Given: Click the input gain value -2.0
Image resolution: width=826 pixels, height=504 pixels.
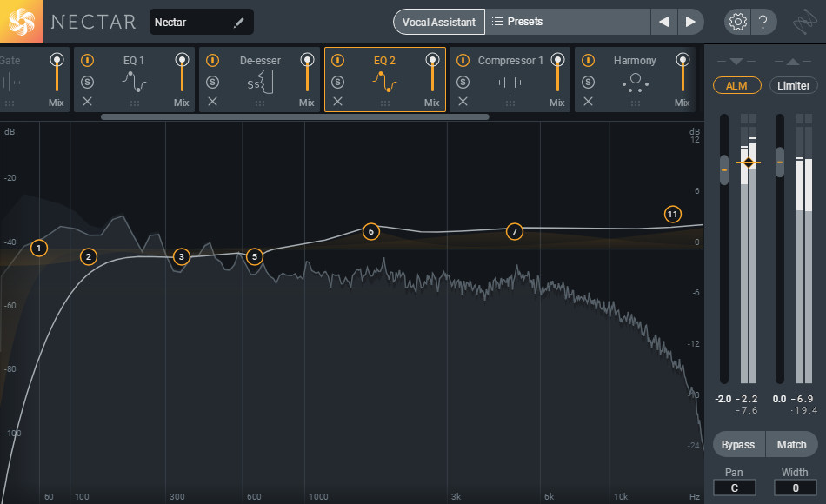Looking at the screenshot, I should click(723, 399).
